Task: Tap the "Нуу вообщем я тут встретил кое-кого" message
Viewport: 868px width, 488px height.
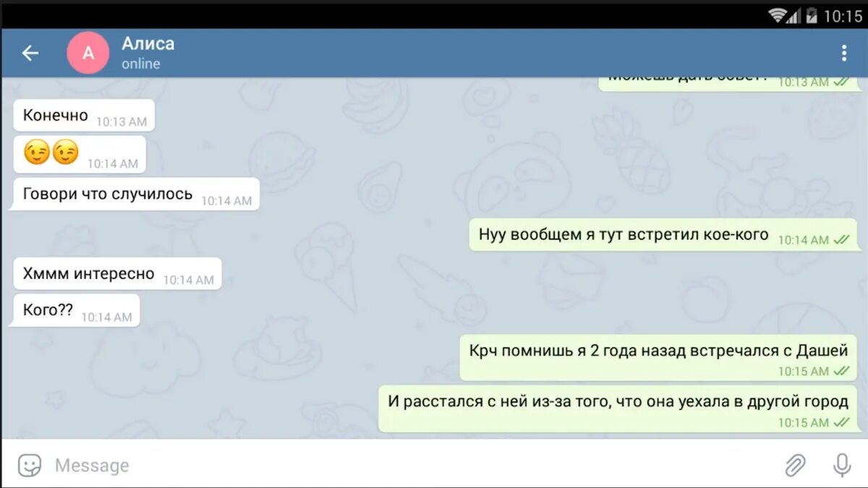Action: [x=664, y=234]
